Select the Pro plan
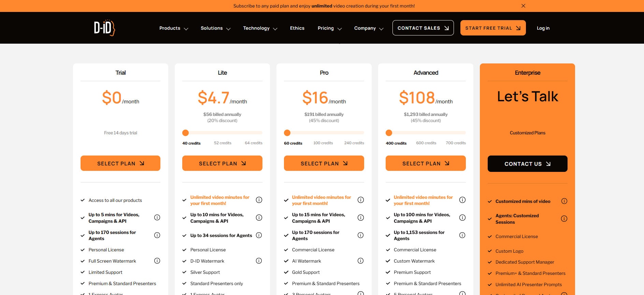 pos(324,163)
